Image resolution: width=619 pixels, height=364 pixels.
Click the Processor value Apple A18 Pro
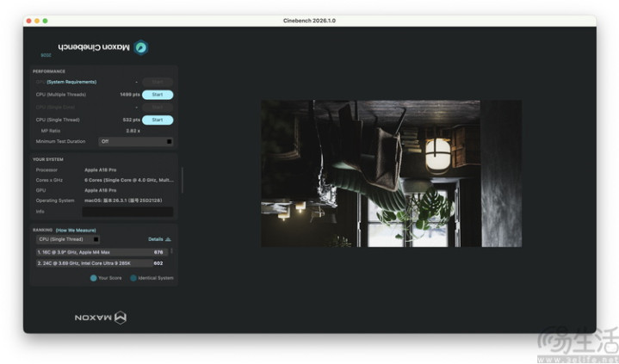[100, 170]
